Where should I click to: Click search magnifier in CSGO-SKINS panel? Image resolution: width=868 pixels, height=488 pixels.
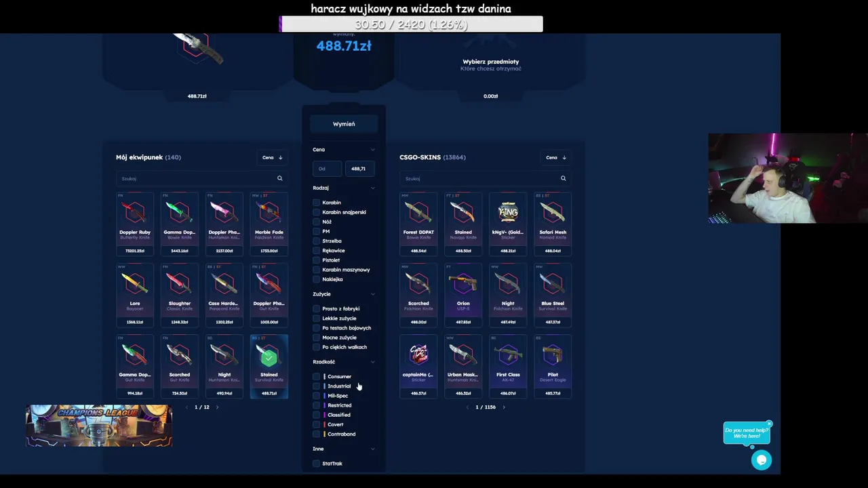(x=563, y=178)
